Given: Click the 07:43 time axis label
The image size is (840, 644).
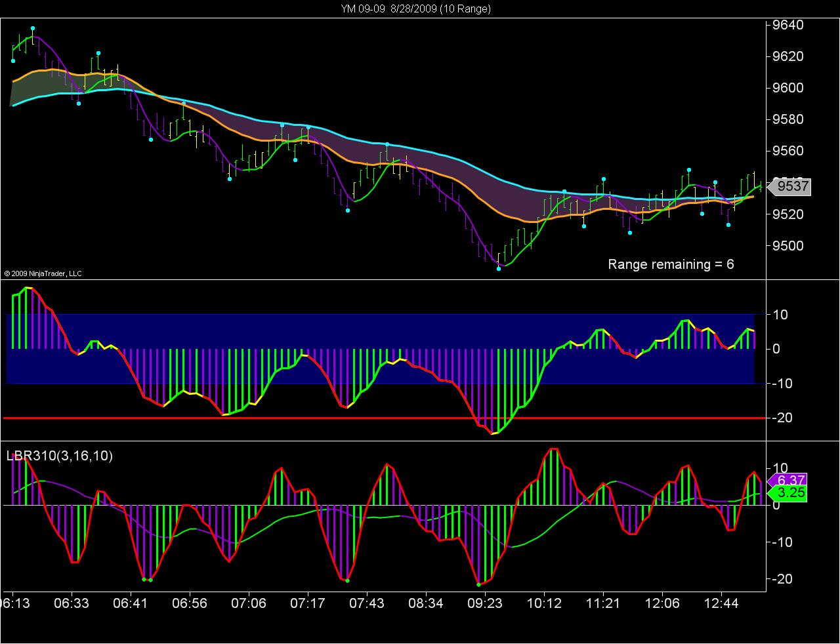Looking at the screenshot, I should click(x=367, y=602).
